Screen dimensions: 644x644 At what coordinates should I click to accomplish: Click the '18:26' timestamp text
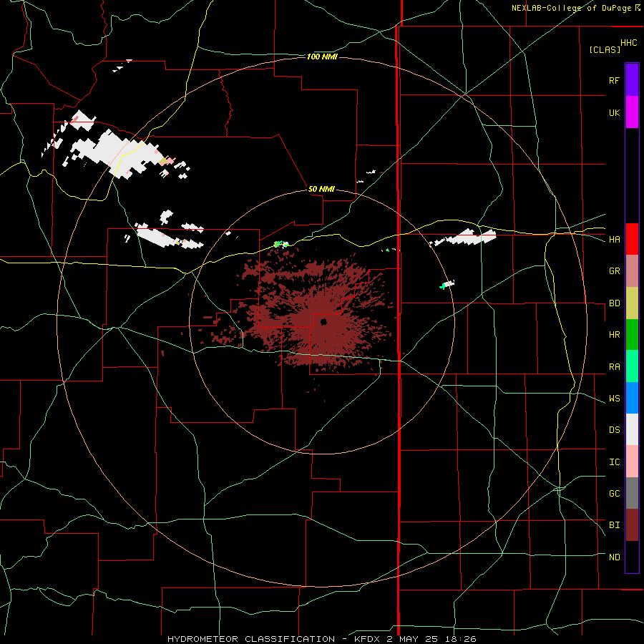(462, 639)
